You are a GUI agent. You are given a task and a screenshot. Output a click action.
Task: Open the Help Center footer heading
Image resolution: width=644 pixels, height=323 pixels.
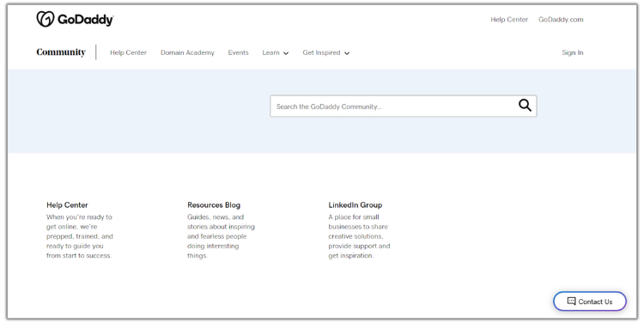(67, 204)
